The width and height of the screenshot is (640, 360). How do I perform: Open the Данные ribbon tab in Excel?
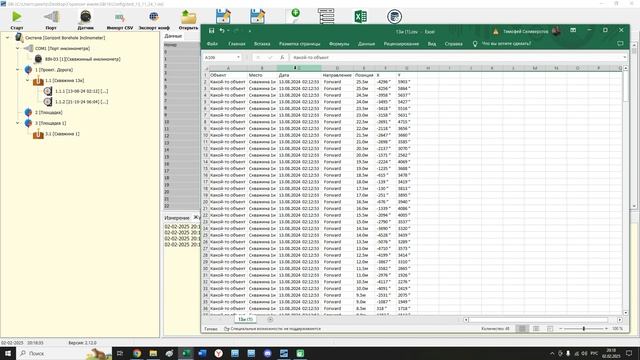tap(366, 44)
